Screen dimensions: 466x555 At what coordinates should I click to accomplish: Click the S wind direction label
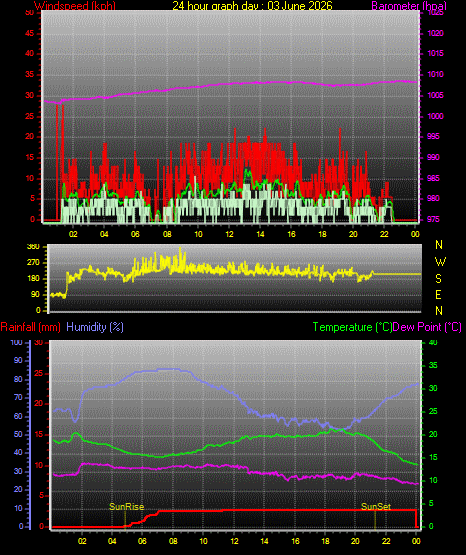click(438, 279)
